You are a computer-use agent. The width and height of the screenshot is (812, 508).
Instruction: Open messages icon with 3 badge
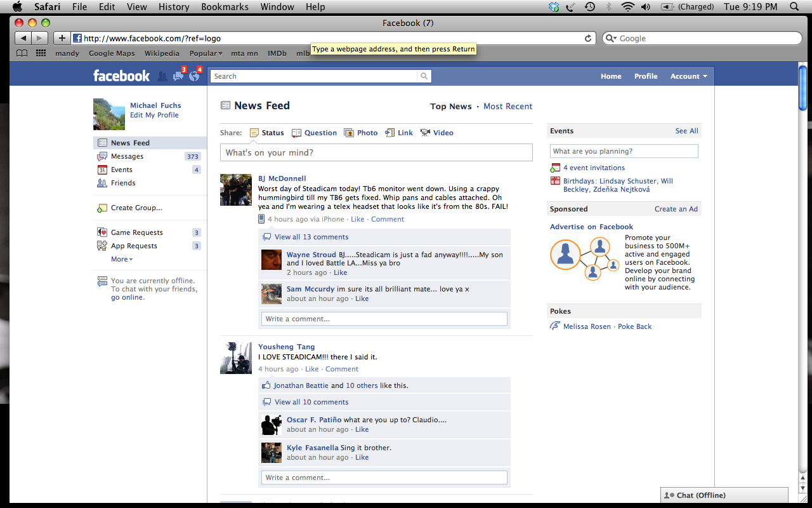pos(178,76)
